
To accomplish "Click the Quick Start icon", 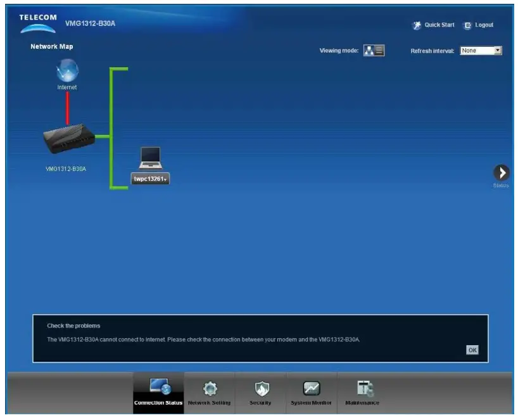I will [x=417, y=25].
